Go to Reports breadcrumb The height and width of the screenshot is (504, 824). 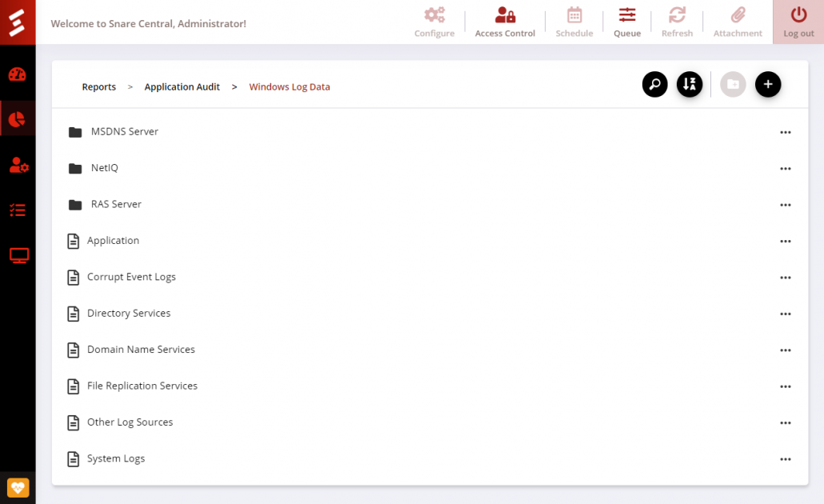click(x=98, y=86)
